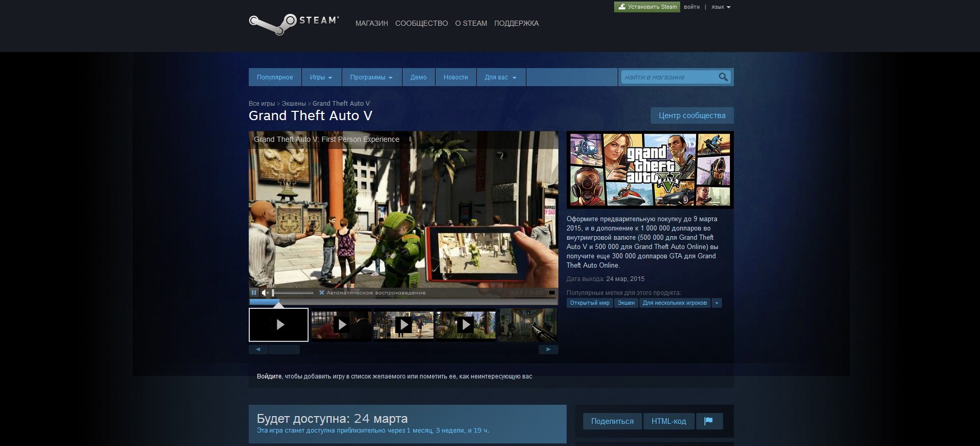Open the hallway gun screenshot thumbnail
Screen dimensions: 980x446
coord(527,325)
